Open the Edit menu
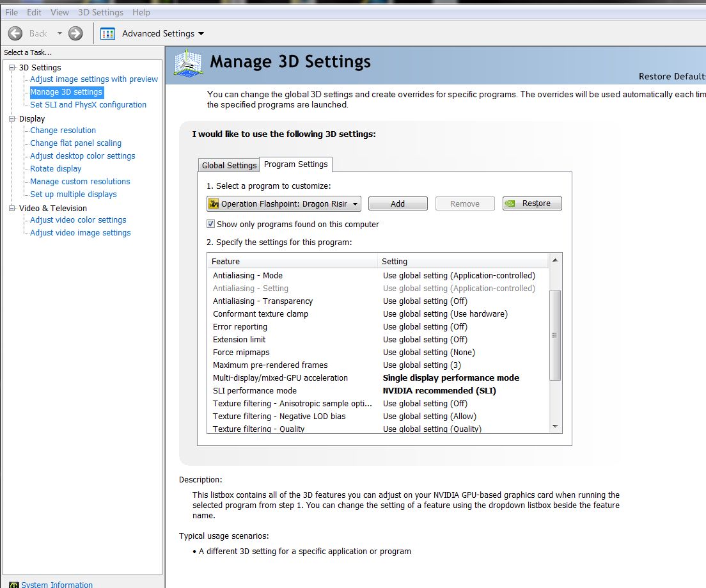Image resolution: width=706 pixels, height=588 pixels. pyautogui.click(x=34, y=12)
